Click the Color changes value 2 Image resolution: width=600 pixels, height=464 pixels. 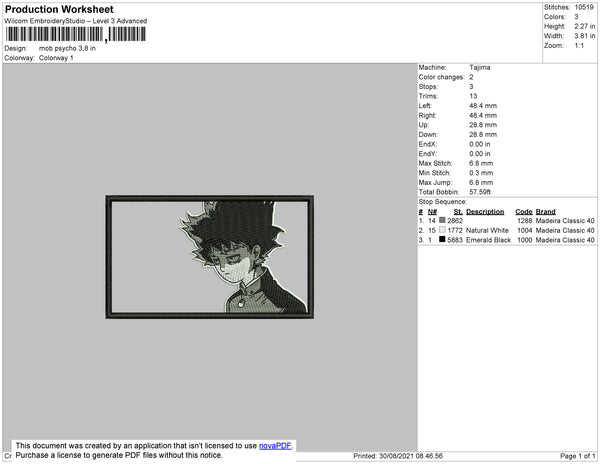[x=471, y=77]
